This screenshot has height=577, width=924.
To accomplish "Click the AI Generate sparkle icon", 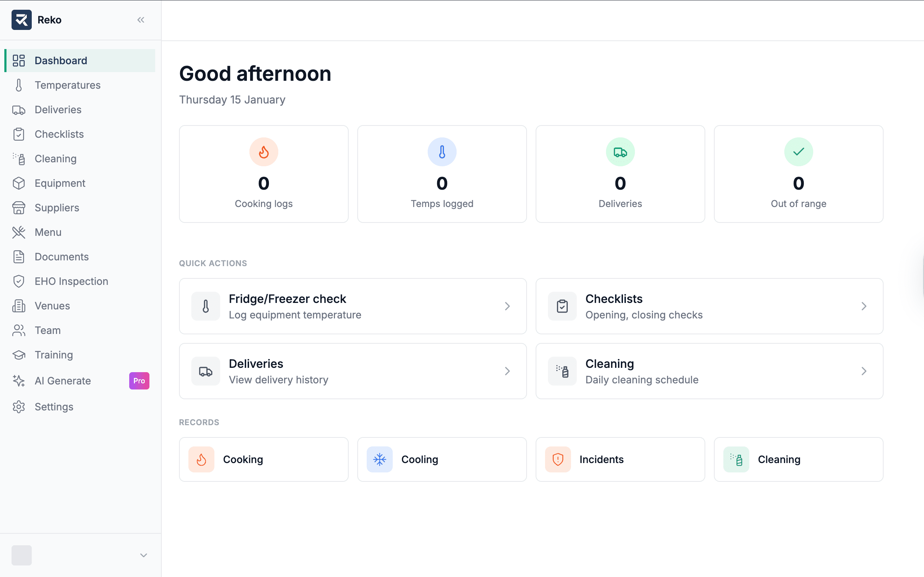I will (x=19, y=380).
